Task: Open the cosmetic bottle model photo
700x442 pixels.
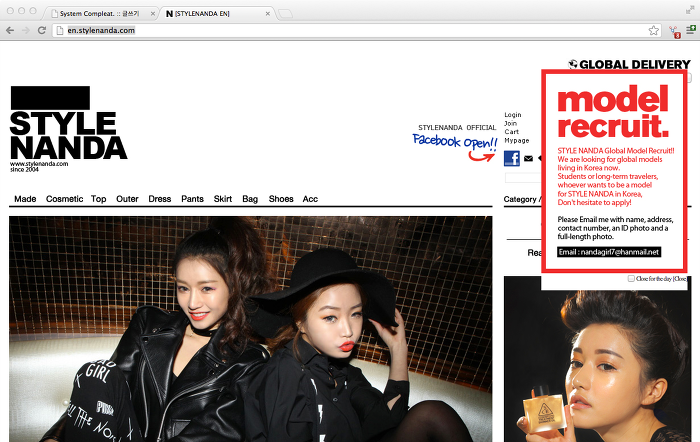Action: tap(597, 359)
